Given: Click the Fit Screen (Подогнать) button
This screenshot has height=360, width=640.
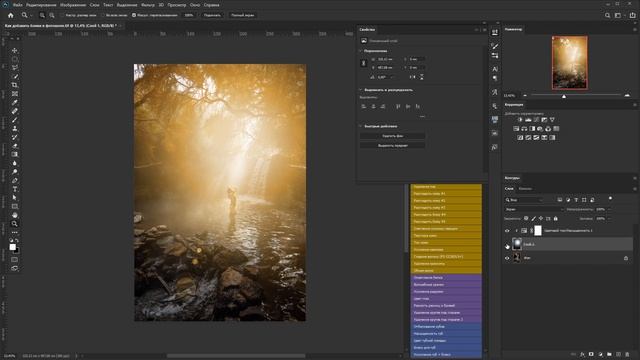Looking at the screenshot, I should tap(212, 15).
